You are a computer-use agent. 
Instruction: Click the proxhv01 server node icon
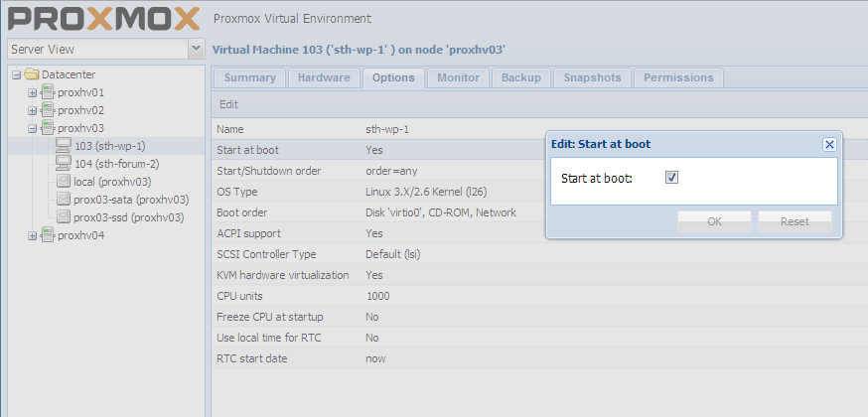click(x=48, y=92)
